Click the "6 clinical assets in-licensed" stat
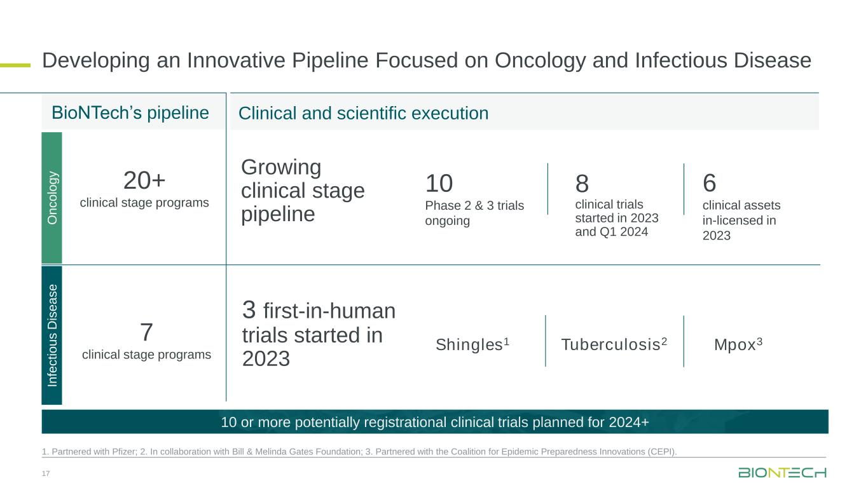This screenshot has height=488, width=868. [x=741, y=207]
